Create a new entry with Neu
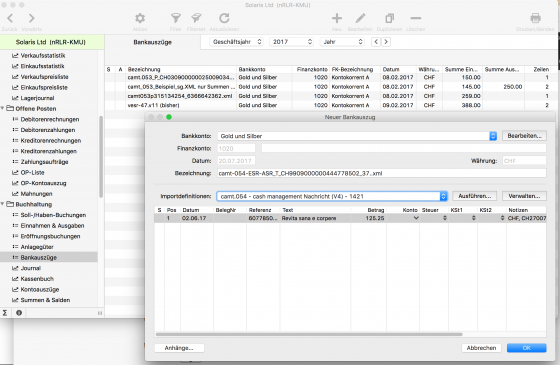This screenshot has height=365, width=560. pyautogui.click(x=337, y=18)
